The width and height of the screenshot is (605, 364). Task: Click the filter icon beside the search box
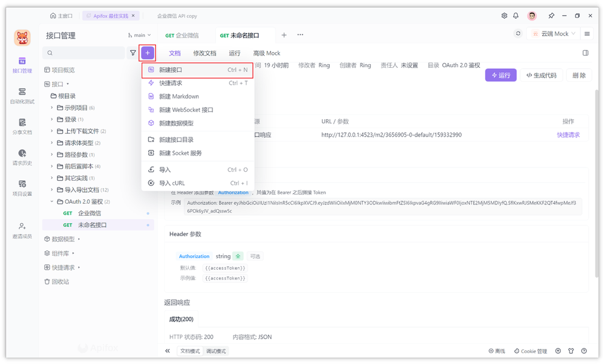133,53
